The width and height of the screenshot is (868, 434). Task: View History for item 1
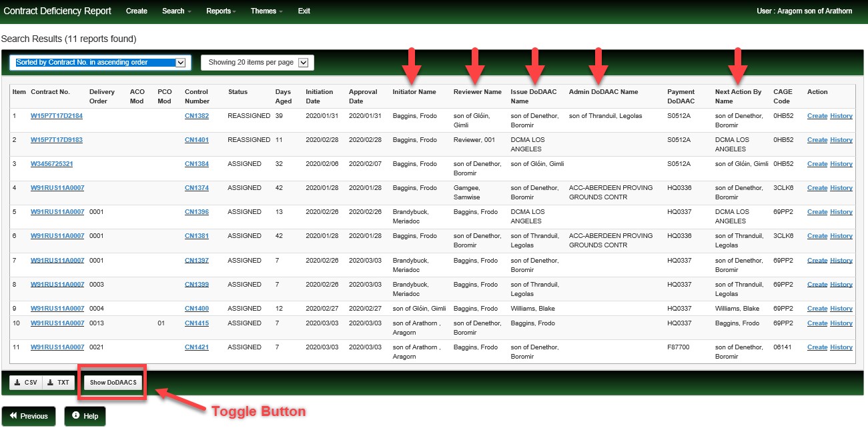click(x=841, y=116)
